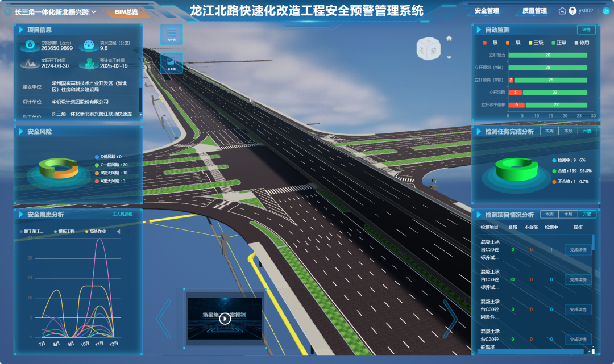Screen dimensions: 614x364
Task: Click the D低风险 blue legend dot
Action: coord(97,157)
